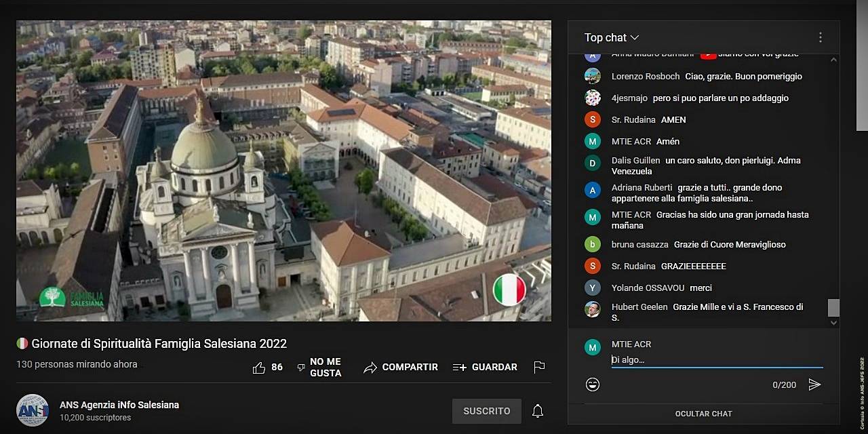Viewport: 868px width, 434px height.
Task: Click the page scrollbar thumb
Action: pyautogui.click(x=862, y=65)
